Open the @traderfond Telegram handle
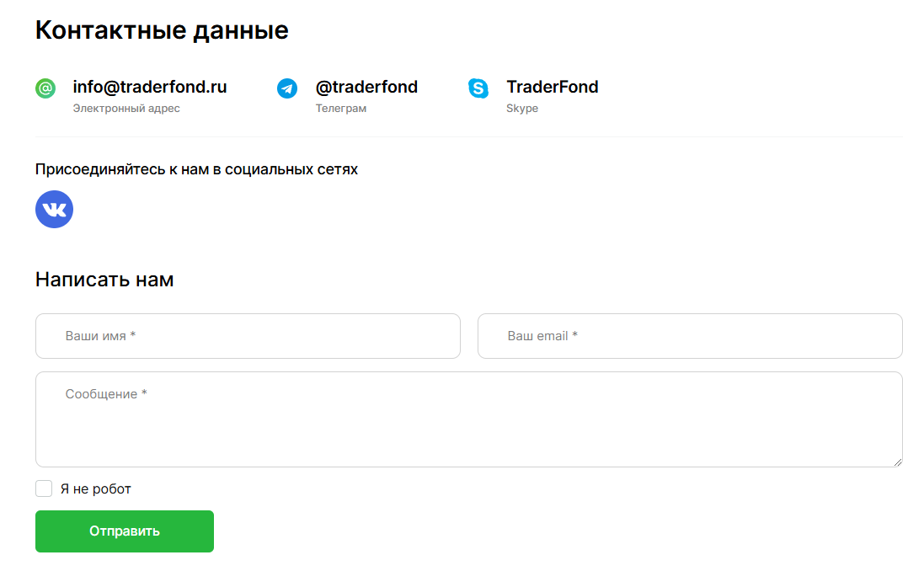The width and height of the screenshot is (924, 587). point(366,87)
